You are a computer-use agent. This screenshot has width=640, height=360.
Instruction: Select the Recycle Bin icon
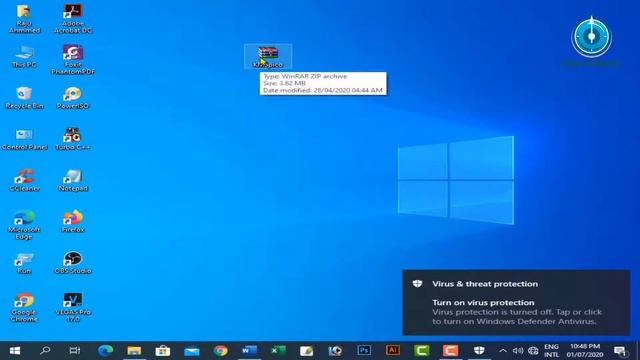24,98
